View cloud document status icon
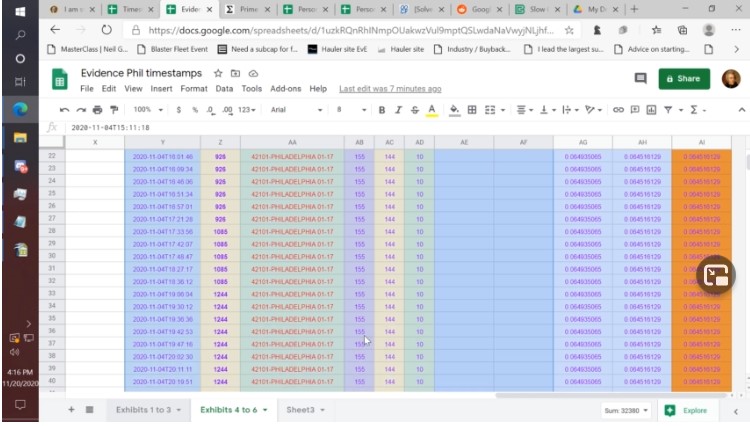 pyautogui.click(x=253, y=73)
